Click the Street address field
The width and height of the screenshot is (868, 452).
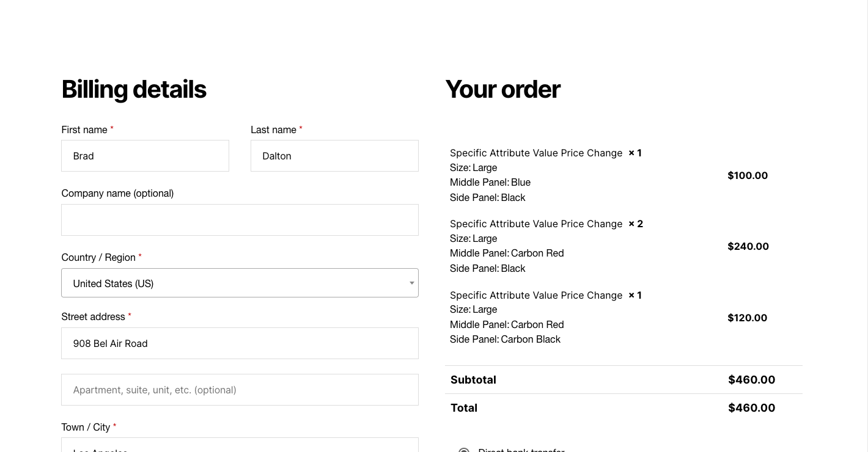click(x=240, y=343)
